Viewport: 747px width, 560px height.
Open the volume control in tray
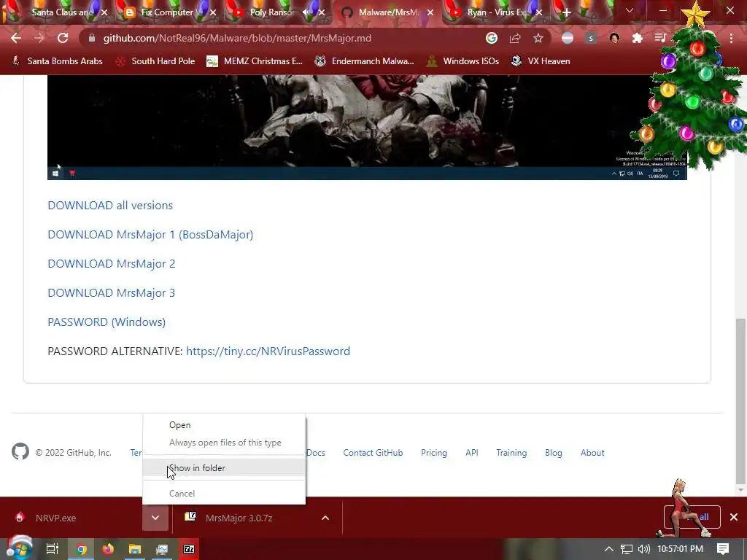[x=643, y=549]
